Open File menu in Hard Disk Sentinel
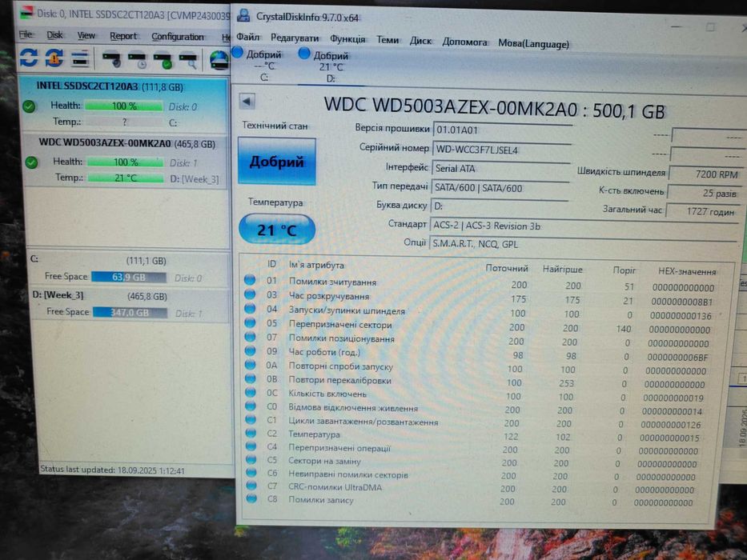Viewport: 747px width, 560px height. point(26,34)
